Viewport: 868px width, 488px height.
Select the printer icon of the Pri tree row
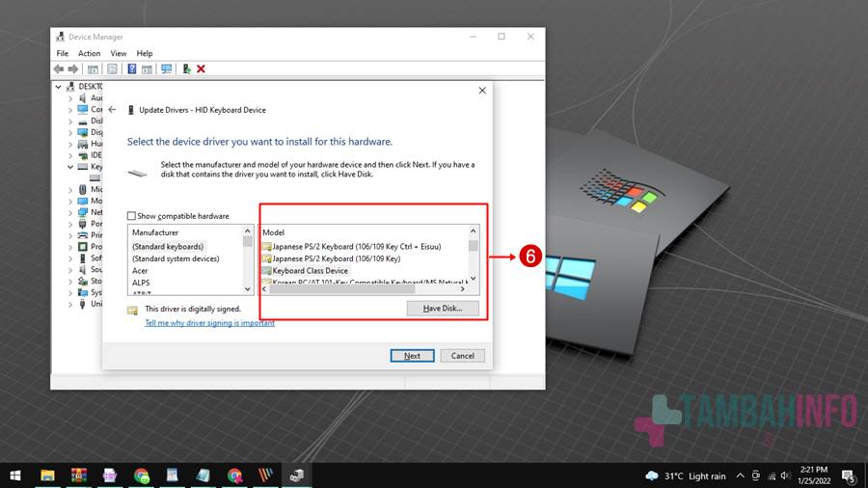tap(83, 235)
